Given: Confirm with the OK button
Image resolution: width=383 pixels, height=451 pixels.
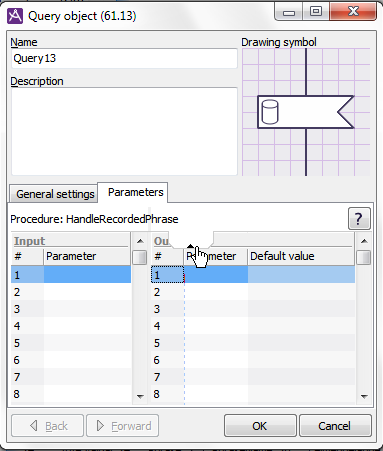Looking at the screenshot, I should [260, 426].
